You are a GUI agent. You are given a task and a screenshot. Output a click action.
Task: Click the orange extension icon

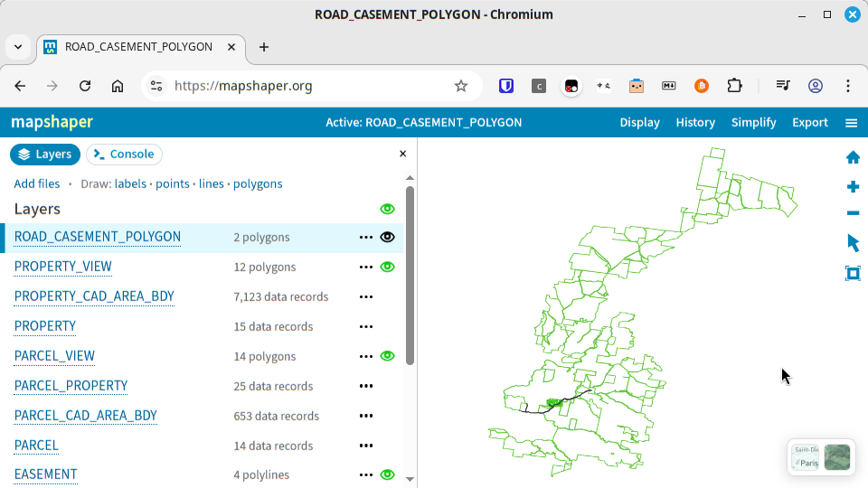(x=702, y=86)
